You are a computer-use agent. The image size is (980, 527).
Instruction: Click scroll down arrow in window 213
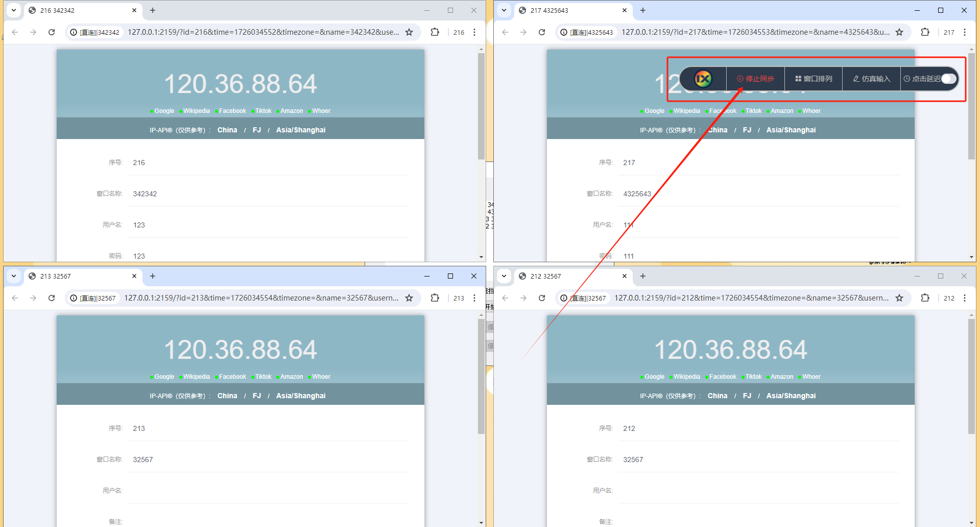click(x=481, y=522)
